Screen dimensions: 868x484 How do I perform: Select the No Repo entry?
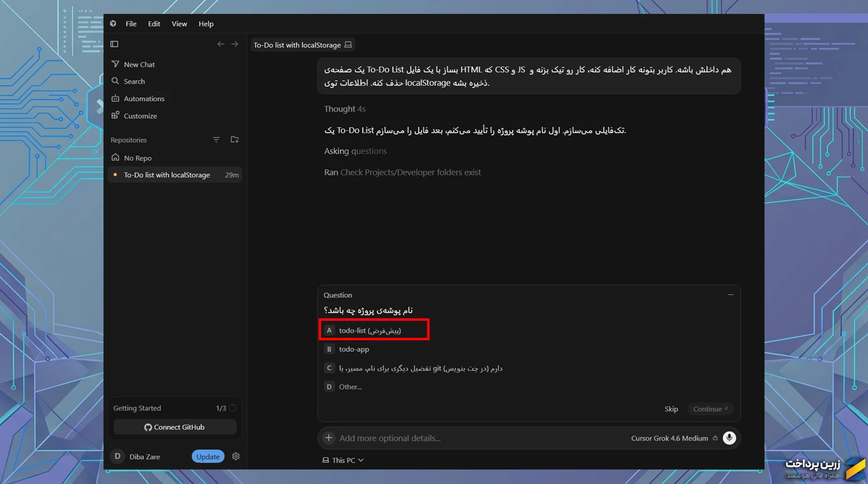tap(175, 158)
